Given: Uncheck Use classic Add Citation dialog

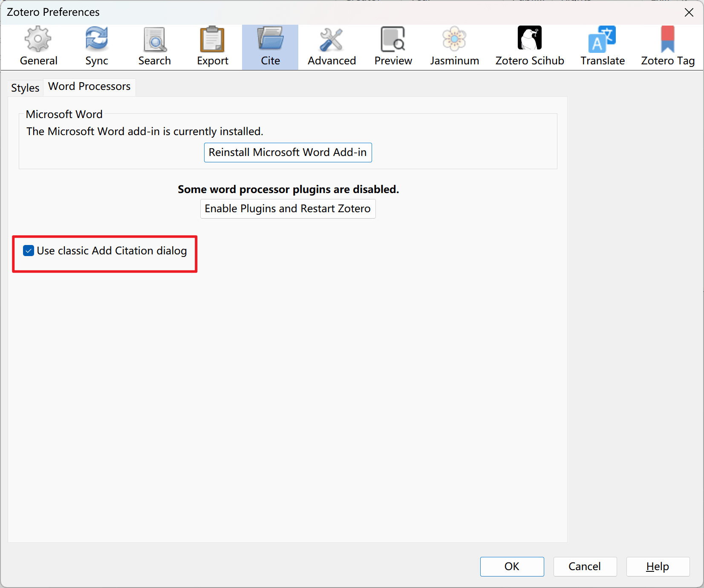Looking at the screenshot, I should 29,251.
